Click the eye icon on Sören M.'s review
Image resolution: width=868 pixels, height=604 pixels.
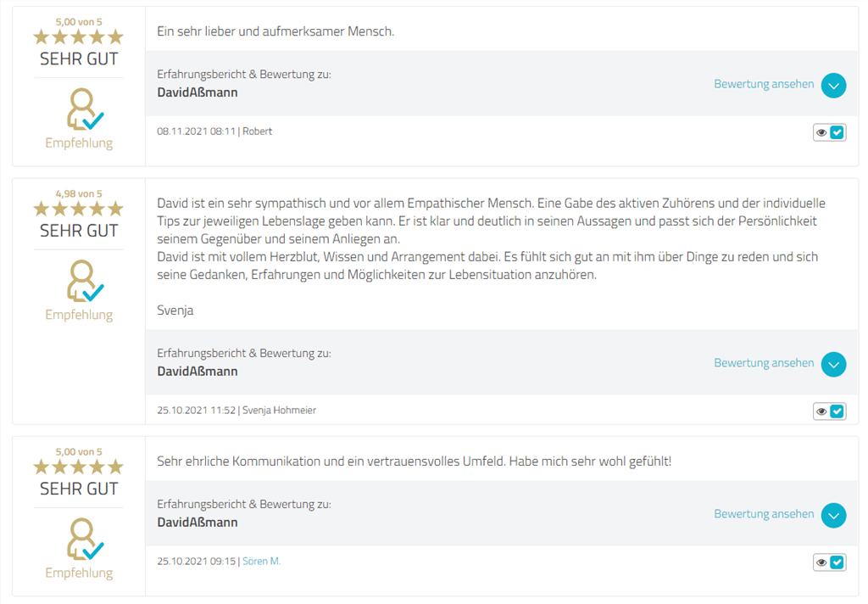click(x=821, y=562)
